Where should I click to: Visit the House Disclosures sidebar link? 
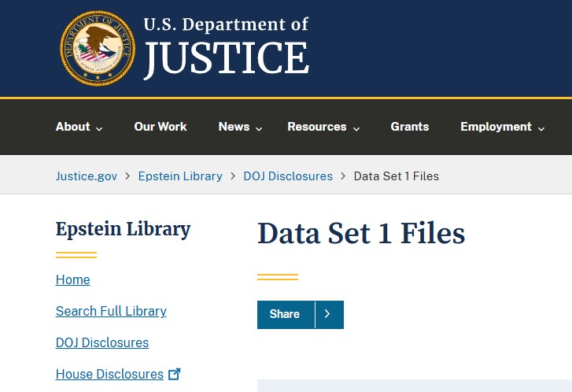coord(109,374)
